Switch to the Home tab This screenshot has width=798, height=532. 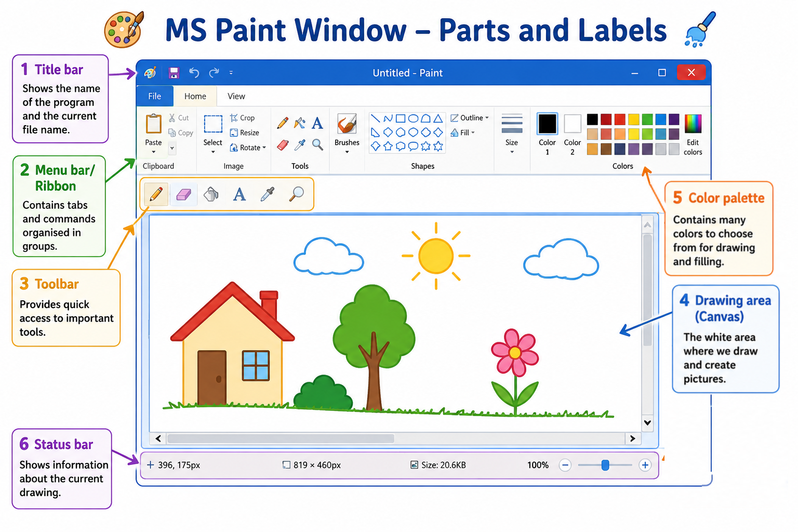[x=195, y=96]
